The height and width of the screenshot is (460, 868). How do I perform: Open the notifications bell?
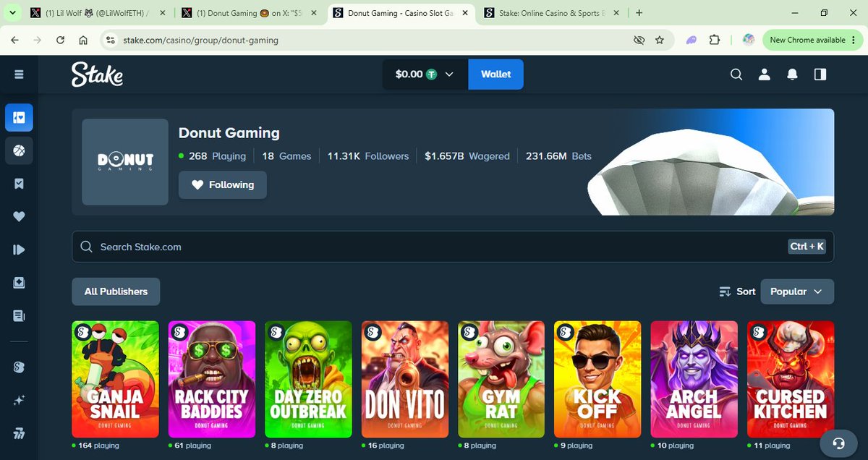792,74
